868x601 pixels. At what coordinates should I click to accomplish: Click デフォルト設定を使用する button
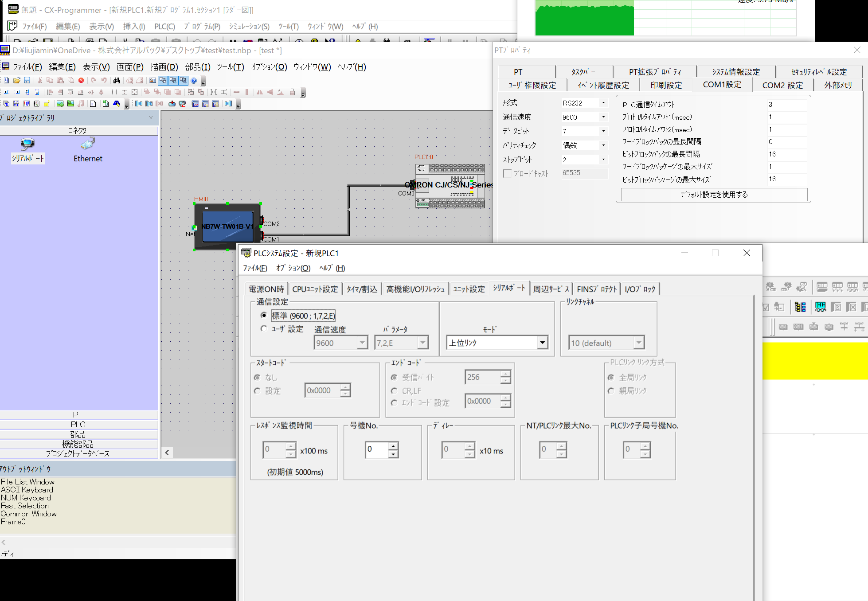(x=714, y=194)
